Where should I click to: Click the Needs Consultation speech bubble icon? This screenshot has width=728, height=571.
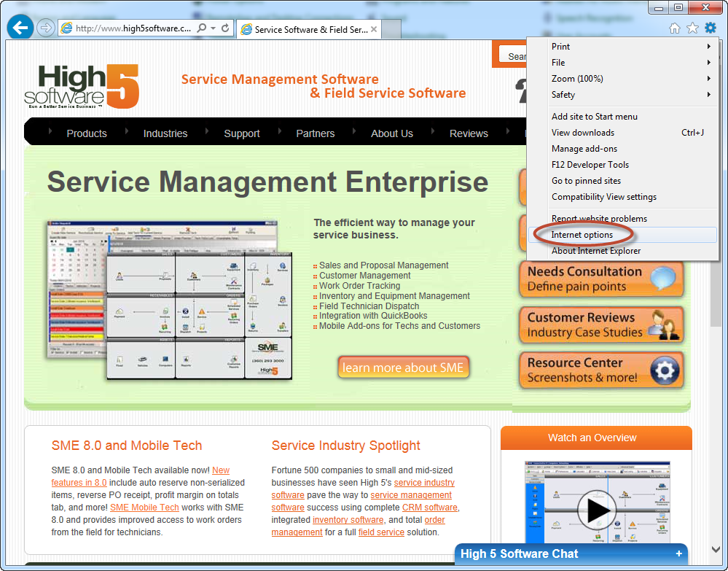click(663, 279)
